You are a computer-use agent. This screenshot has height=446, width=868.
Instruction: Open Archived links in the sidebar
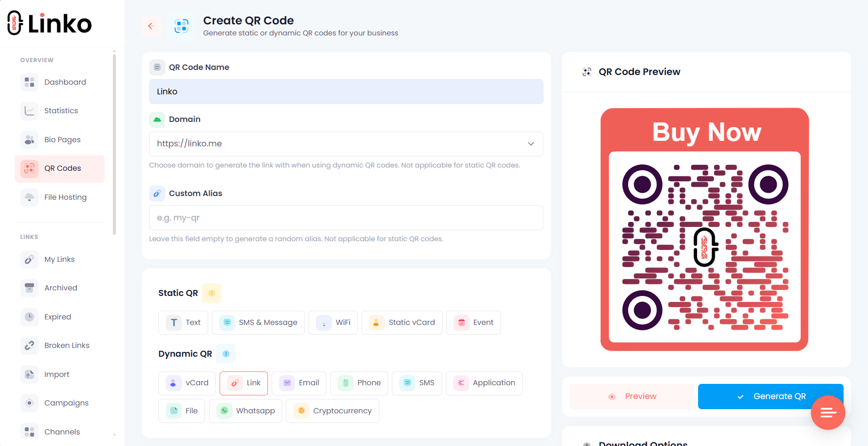[60, 288]
